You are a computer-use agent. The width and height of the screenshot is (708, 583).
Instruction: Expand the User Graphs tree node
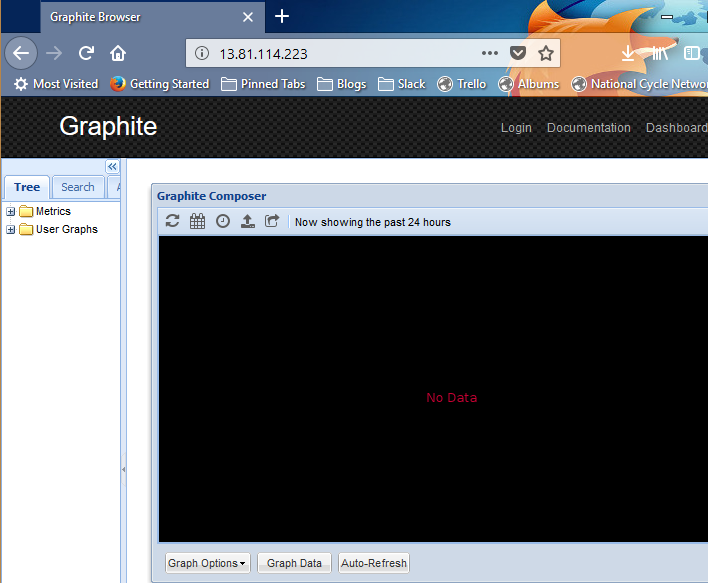click(10, 229)
